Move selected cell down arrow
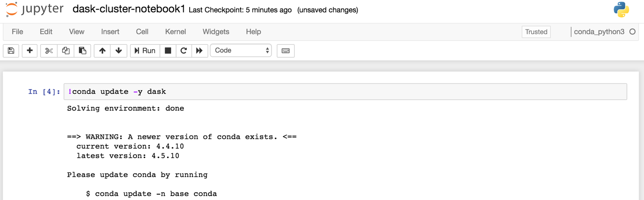Image resolution: width=644 pixels, height=200 pixels. coord(118,51)
